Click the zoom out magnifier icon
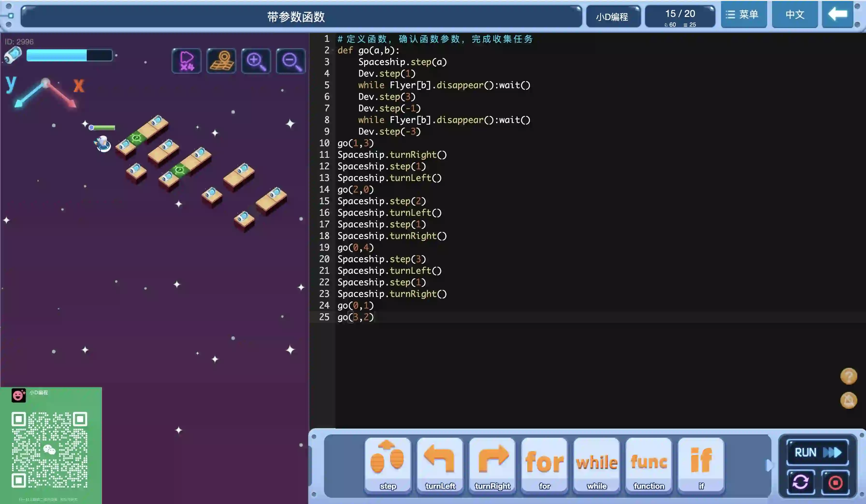The image size is (866, 504). [291, 61]
